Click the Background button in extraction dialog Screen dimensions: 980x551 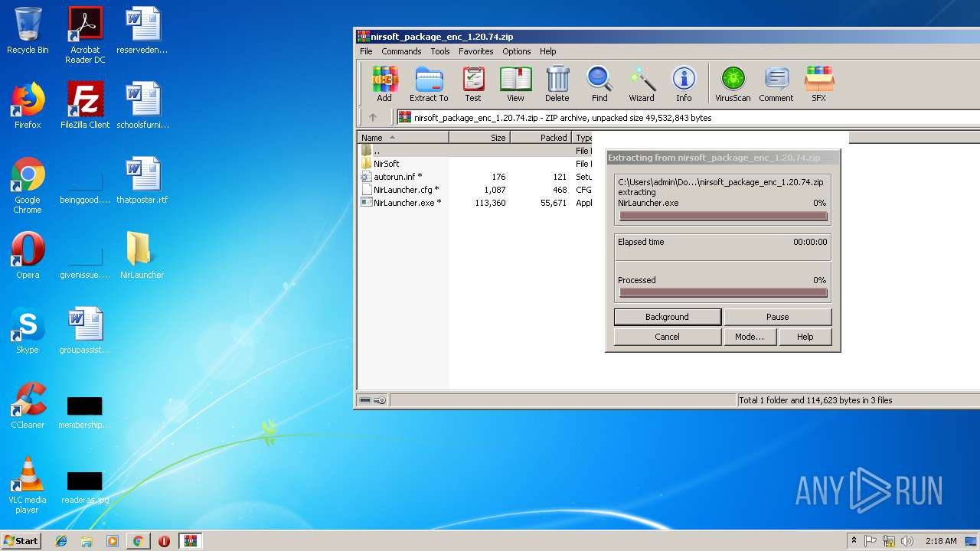click(x=668, y=317)
